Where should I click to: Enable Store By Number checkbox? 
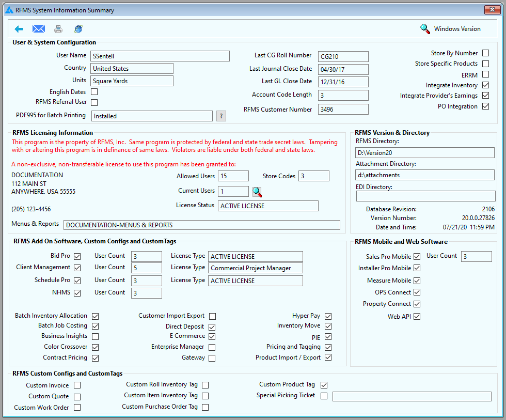point(486,53)
